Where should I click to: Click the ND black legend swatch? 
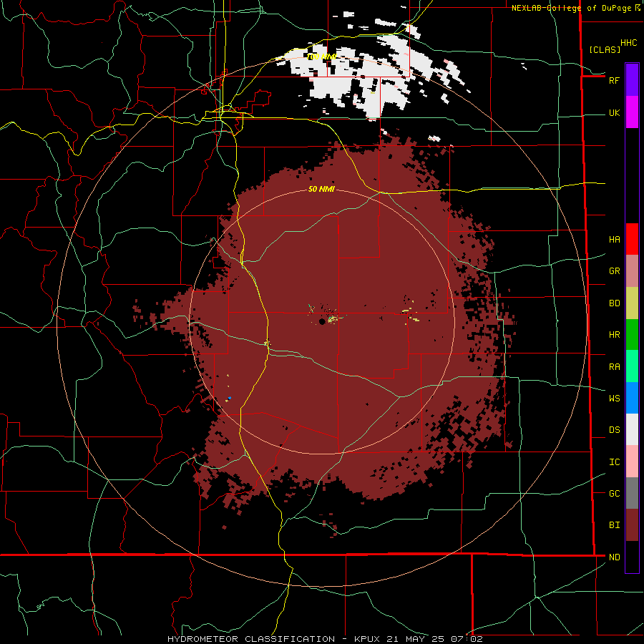(632, 557)
